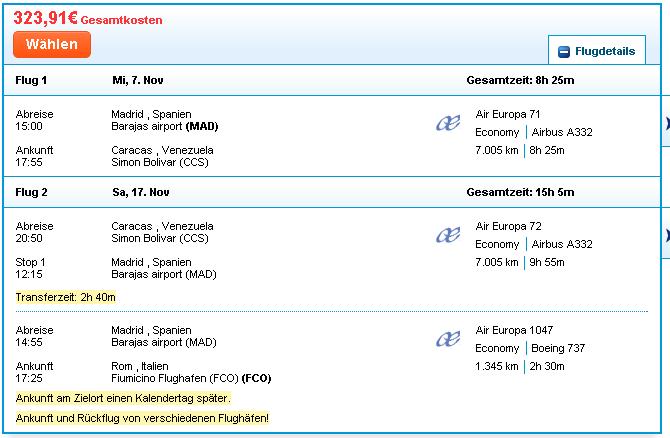Click the different-airports 'Rückflug' warning
The width and height of the screenshot is (670, 438).
pos(142,417)
